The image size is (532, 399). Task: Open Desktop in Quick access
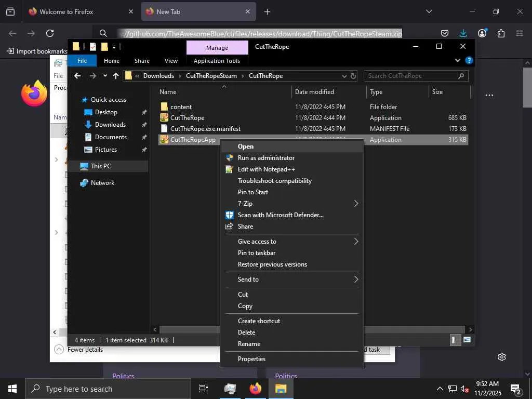106,112
